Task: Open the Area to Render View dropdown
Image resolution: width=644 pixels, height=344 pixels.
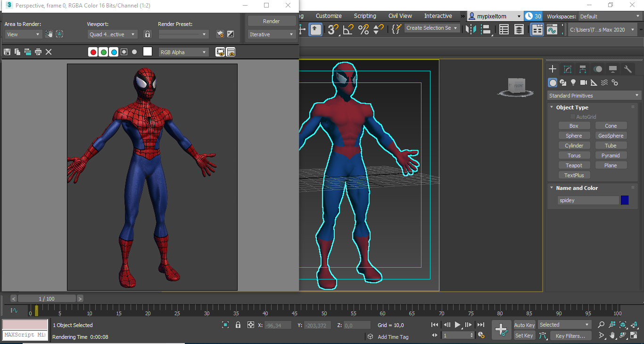Action: pyautogui.click(x=24, y=34)
